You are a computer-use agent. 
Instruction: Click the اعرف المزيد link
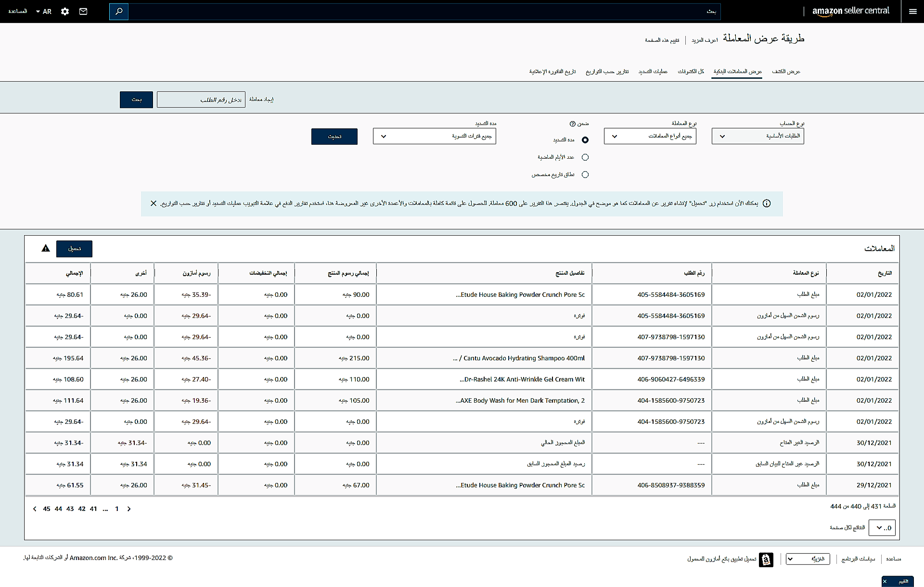[705, 40]
